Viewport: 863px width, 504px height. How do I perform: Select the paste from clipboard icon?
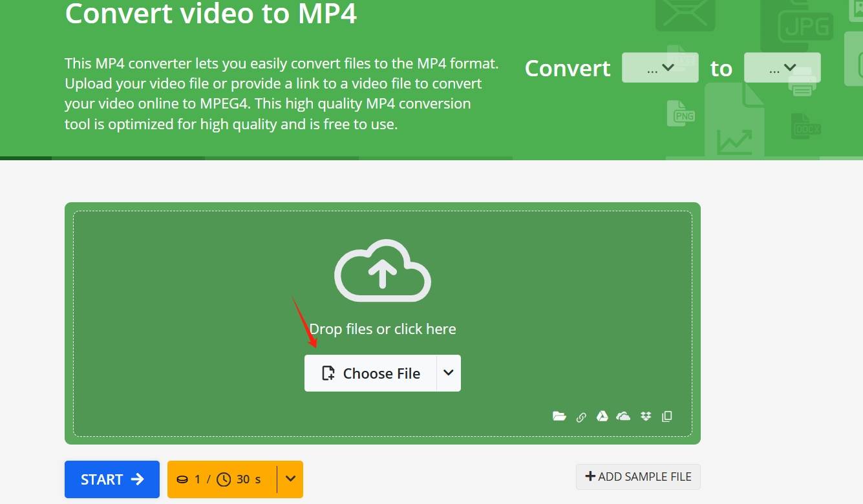666,416
